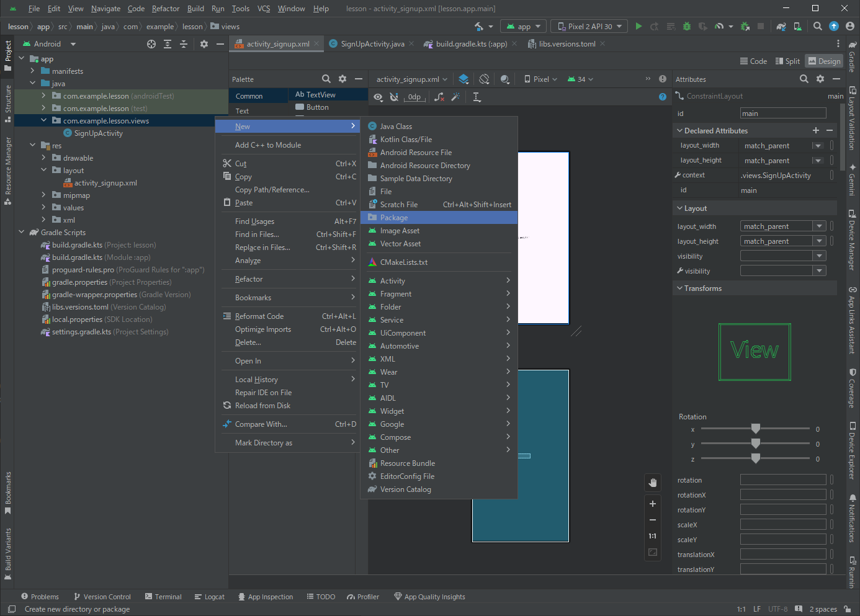Switch to the SignUpActivity.java tab

pos(372,44)
